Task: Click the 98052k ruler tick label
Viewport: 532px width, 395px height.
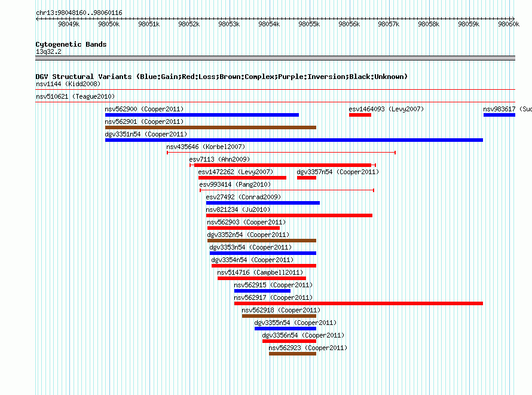Action: pos(189,24)
